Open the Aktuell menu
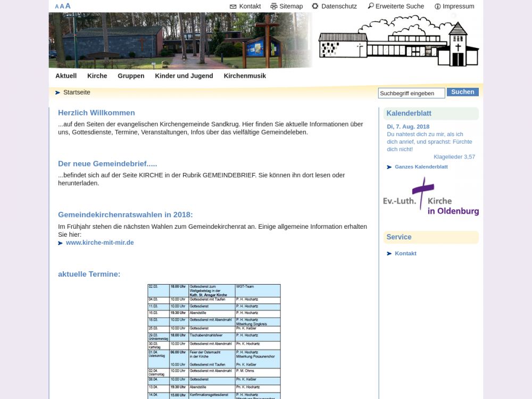The width and height of the screenshot is (532, 399). (x=66, y=76)
